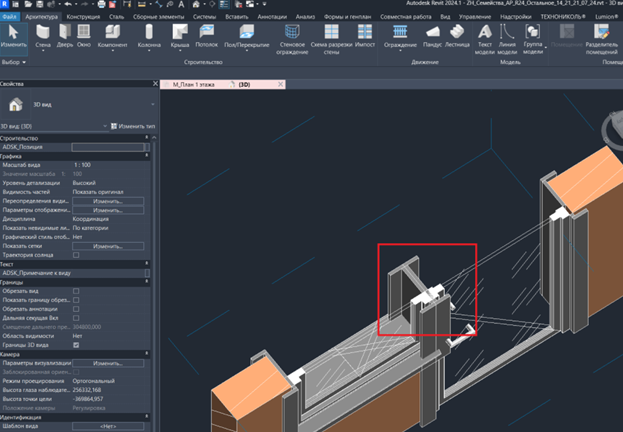Switch to the Конструкция ribbon tab
This screenshot has height=432, width=623.
[x=83, y=17]
